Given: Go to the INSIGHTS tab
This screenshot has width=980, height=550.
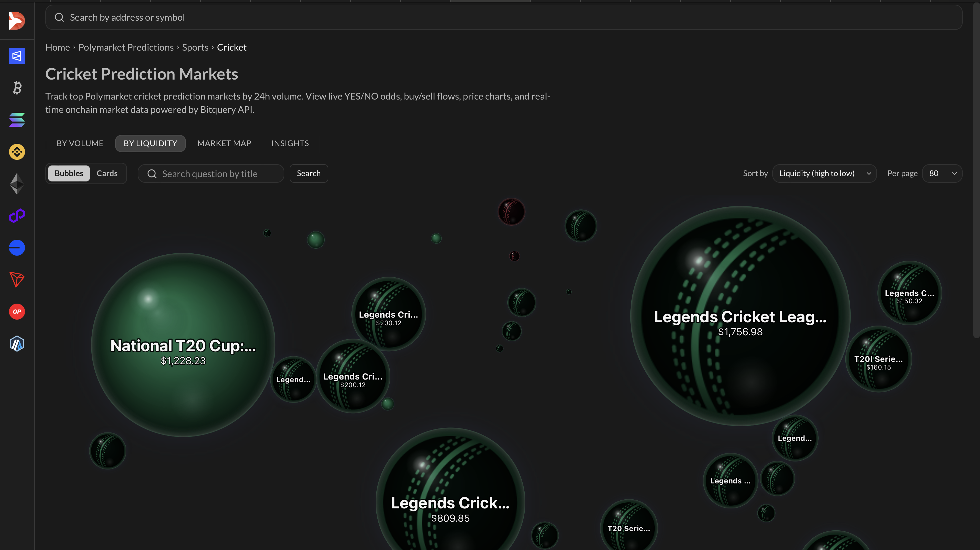Looking at the screenshot, I should click(290, 143).
